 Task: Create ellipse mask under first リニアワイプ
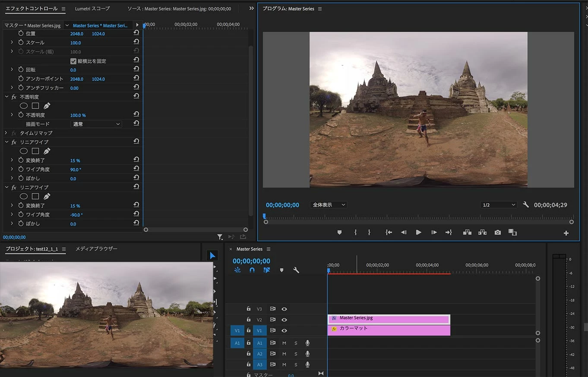[24, 151]
